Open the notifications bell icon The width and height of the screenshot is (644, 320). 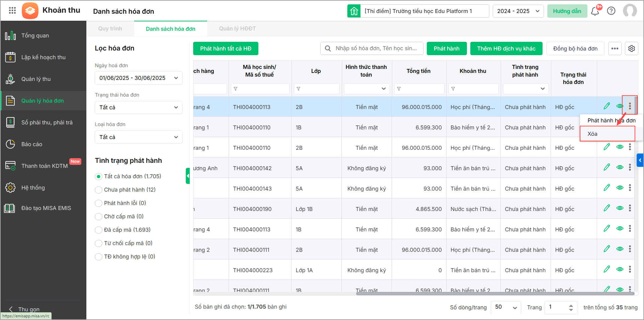click(595, 11)
